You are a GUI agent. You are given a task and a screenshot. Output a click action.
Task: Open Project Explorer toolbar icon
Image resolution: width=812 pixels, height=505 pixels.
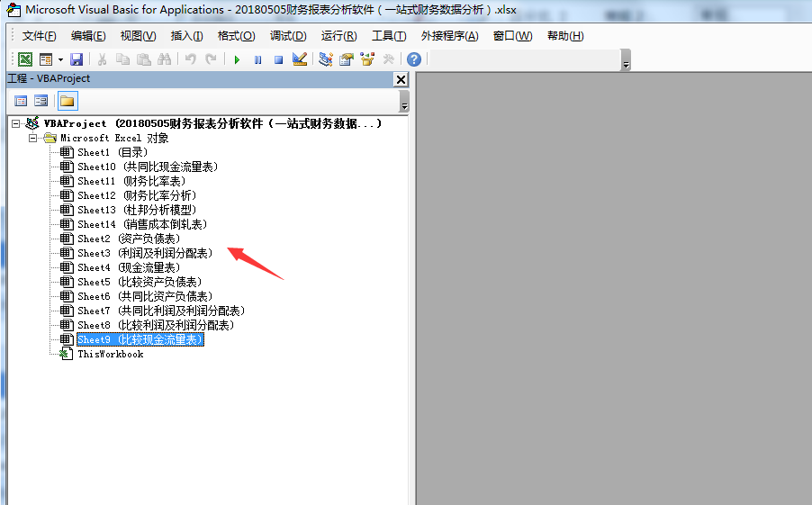coord(326,59)
